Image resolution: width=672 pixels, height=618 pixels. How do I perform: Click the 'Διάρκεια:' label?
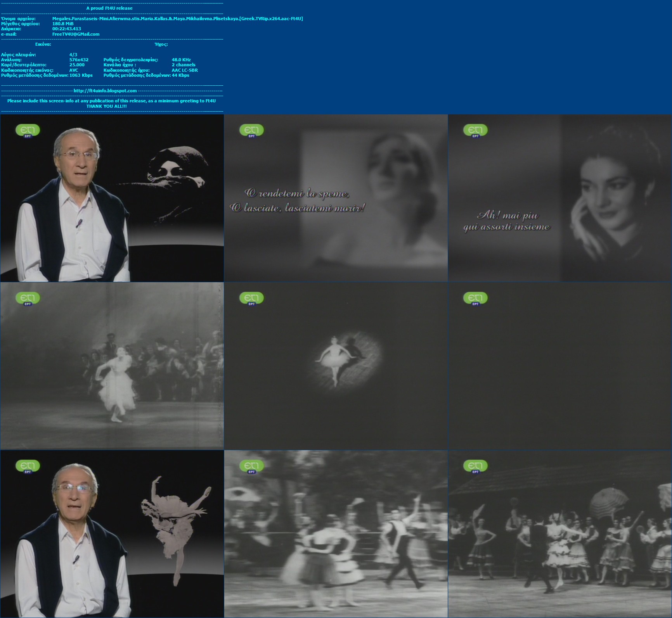[11, 29]
